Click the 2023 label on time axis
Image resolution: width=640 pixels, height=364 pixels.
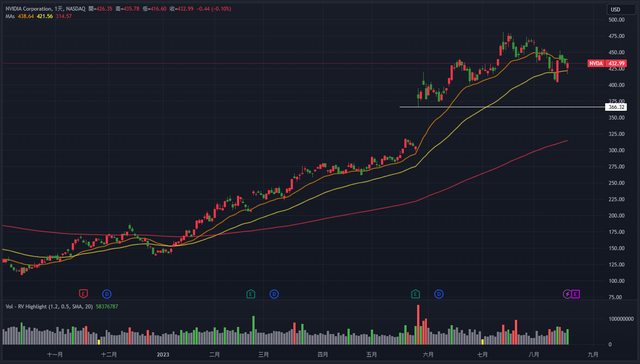[162, 355]
